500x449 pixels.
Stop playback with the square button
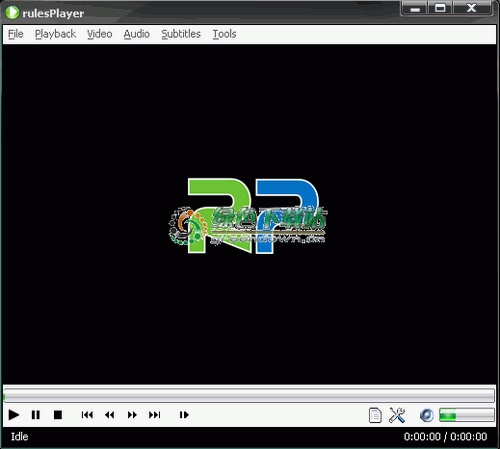[58, 415]
